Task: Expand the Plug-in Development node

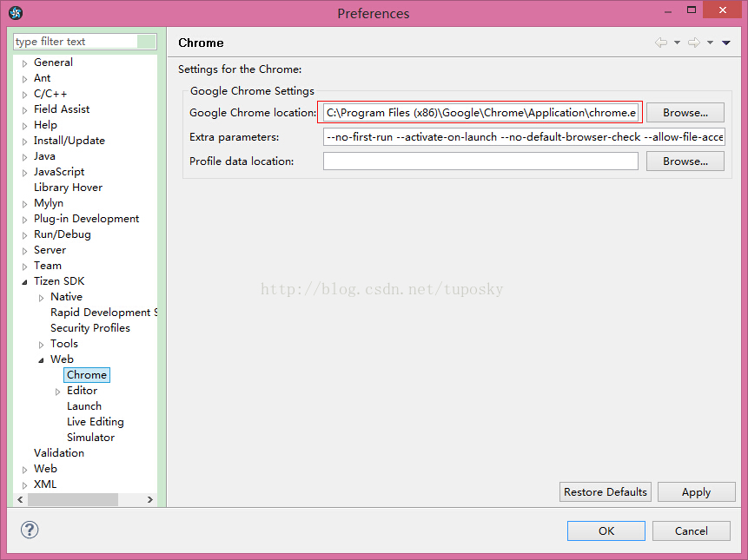Action: [x=25, y=220]
